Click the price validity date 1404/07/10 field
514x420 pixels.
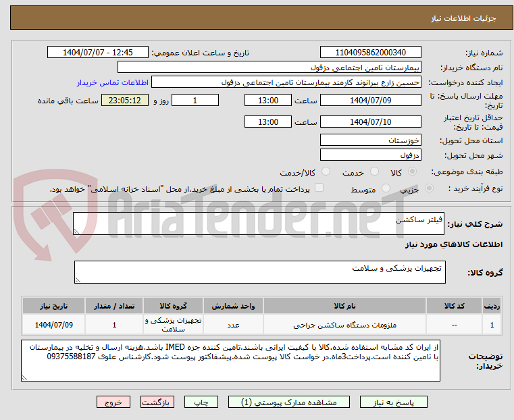(x=370, y=122)
